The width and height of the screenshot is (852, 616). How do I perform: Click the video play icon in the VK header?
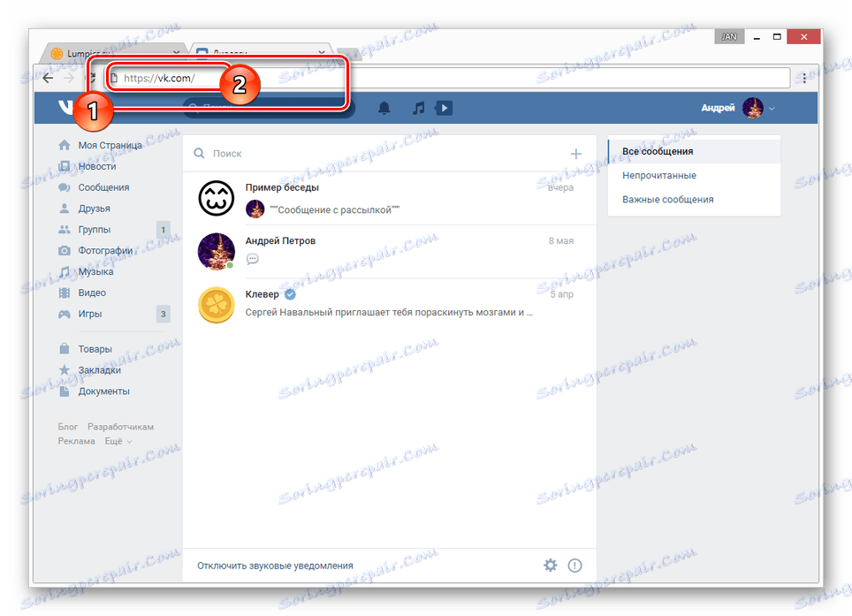pyautogui.click(x=444, y=108)
